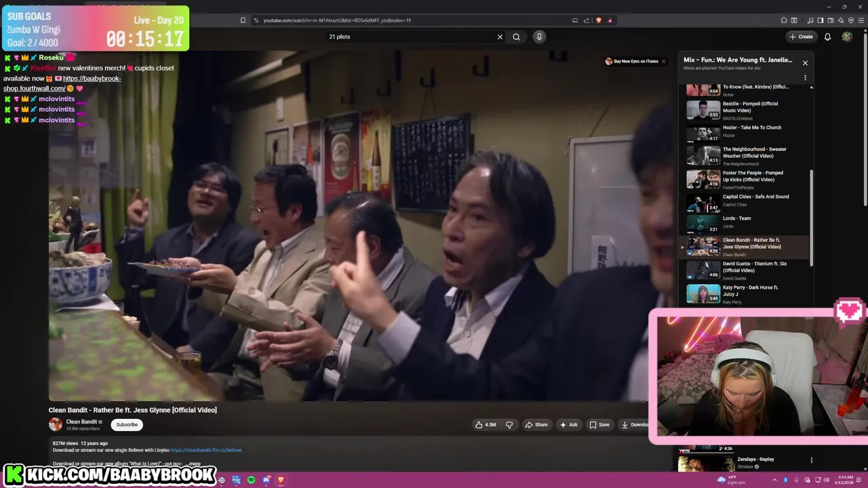Open the browser extensions puzzle icon

[784, 20]
